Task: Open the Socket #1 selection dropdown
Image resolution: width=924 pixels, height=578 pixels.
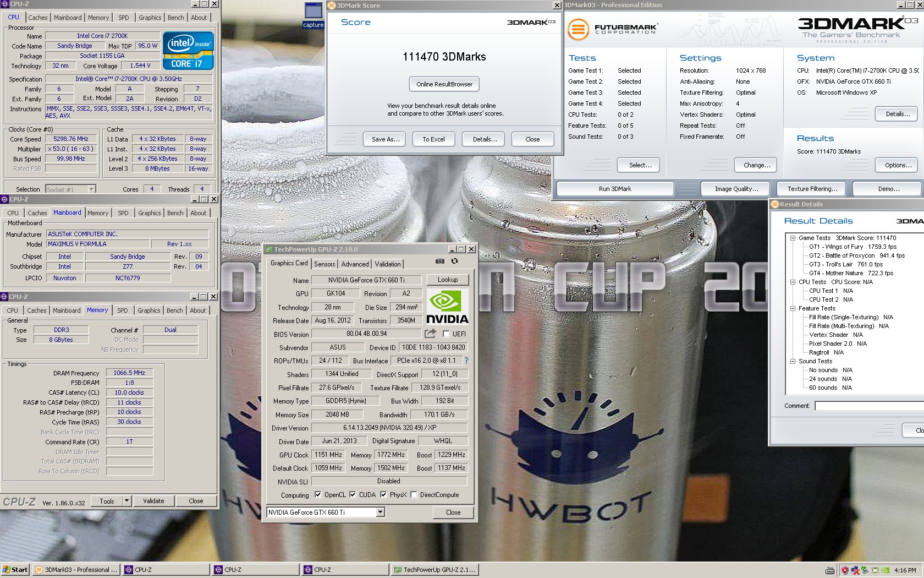Action: 92,189
